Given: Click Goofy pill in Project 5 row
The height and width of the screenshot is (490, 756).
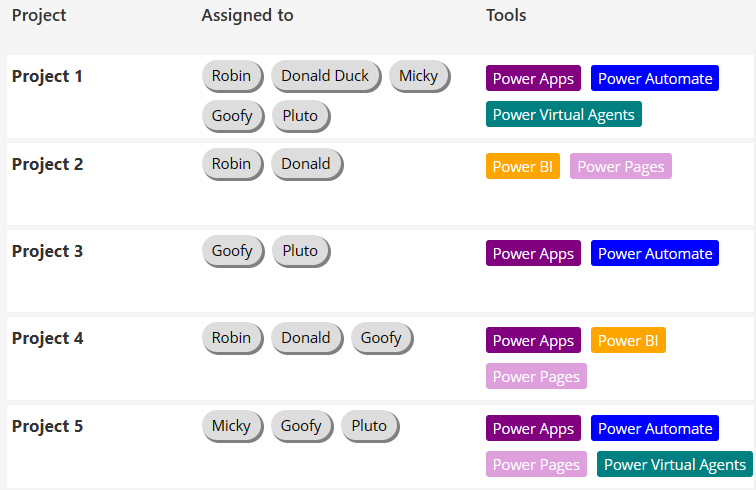Looking at the screenshot, I should coord(302,426).
